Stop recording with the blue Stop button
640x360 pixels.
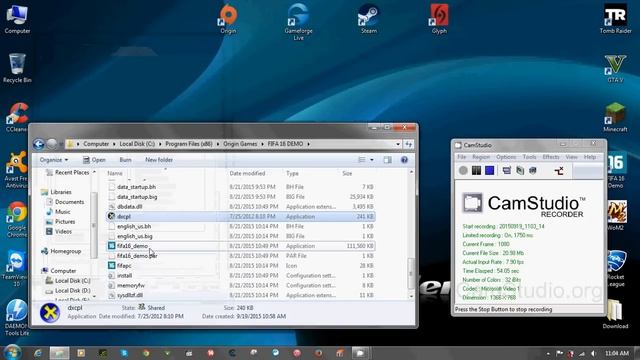[x=490, y=171]
